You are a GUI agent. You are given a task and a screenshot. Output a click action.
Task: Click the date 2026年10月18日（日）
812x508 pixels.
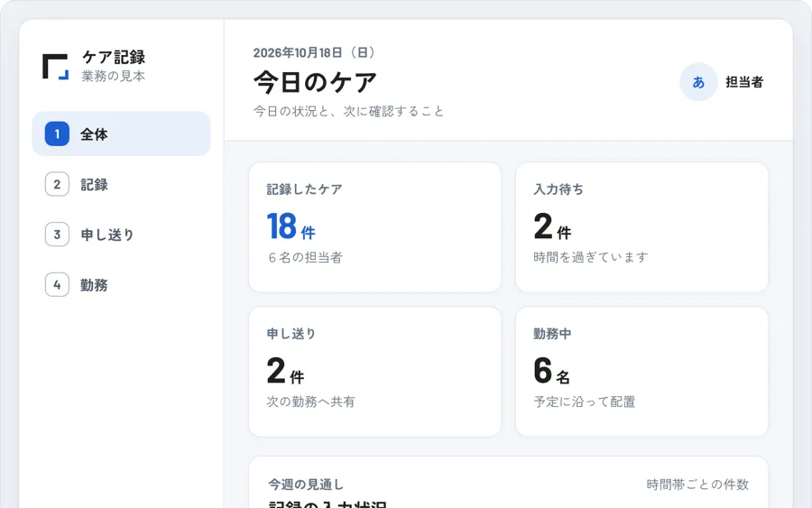tap(315, 52)
